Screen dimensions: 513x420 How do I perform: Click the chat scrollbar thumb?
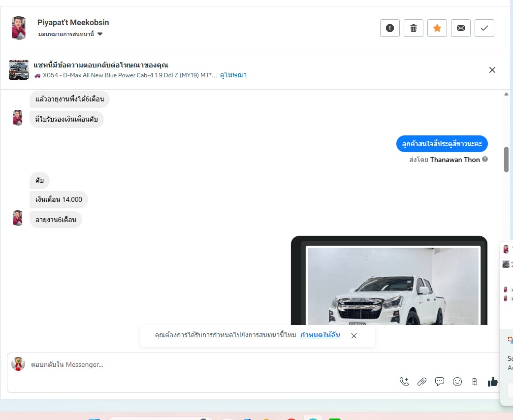(x=507, y=160)
